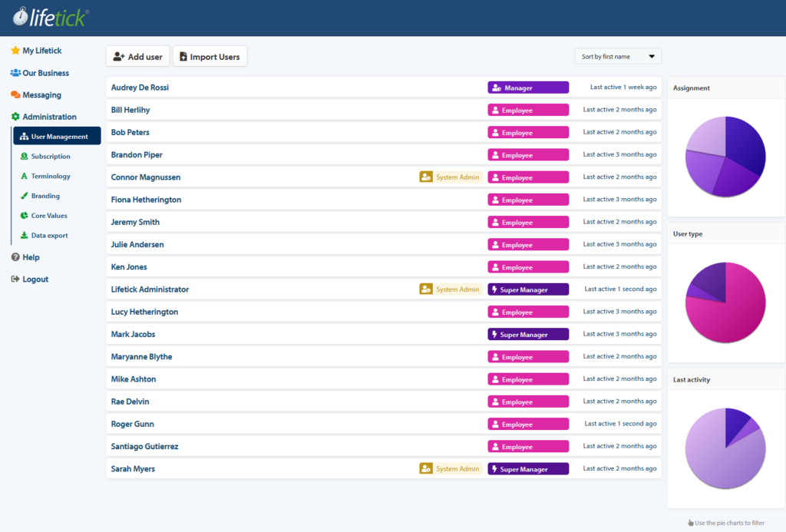The height and width of the screenshot is (532, 786).
Task: Filter by the Last activity pie chart
Action: [x=725, y=448]
